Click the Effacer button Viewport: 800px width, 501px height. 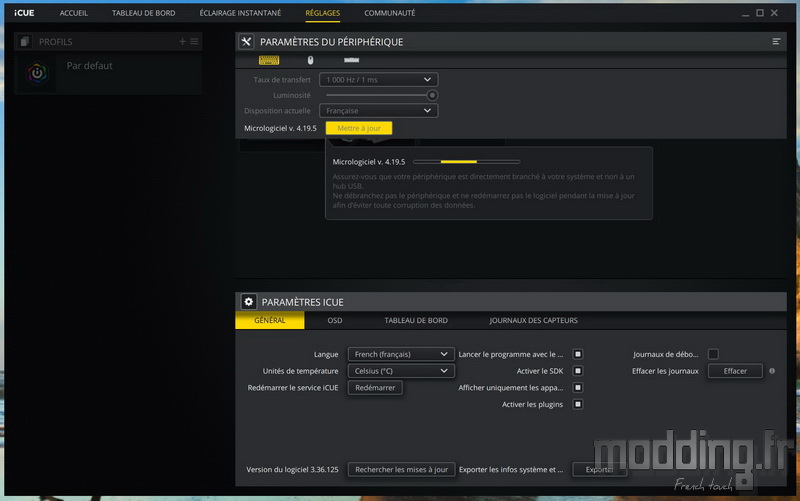click(x=735, y=371)
